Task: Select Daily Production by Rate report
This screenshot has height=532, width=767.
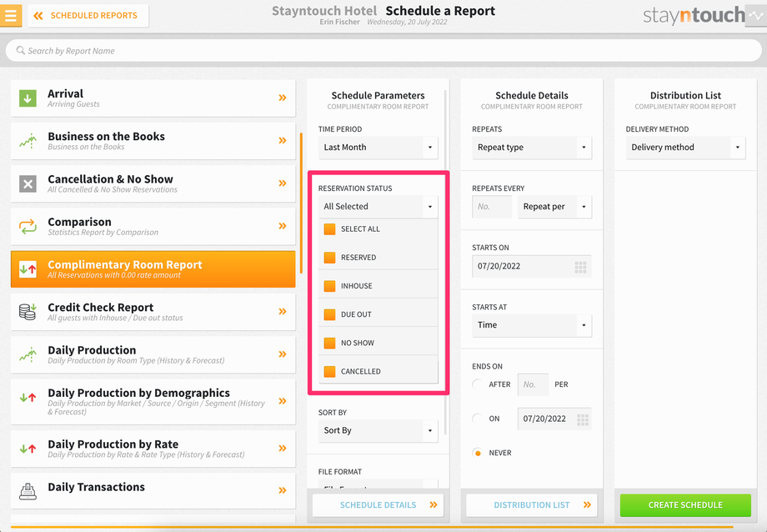Action: [x=153, y=449]
